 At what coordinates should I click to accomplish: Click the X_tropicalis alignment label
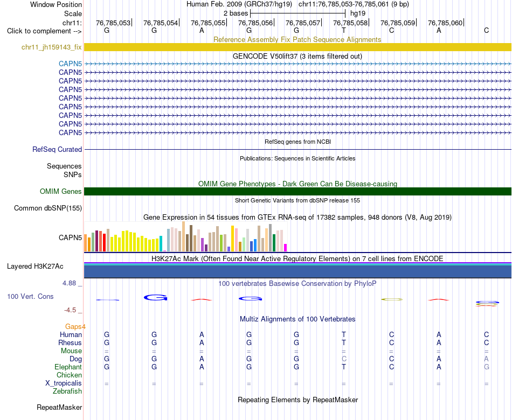[64, 383]
